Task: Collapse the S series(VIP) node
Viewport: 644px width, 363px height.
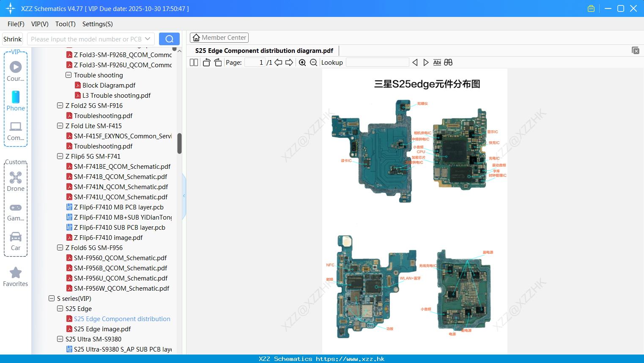Action: 52,298
